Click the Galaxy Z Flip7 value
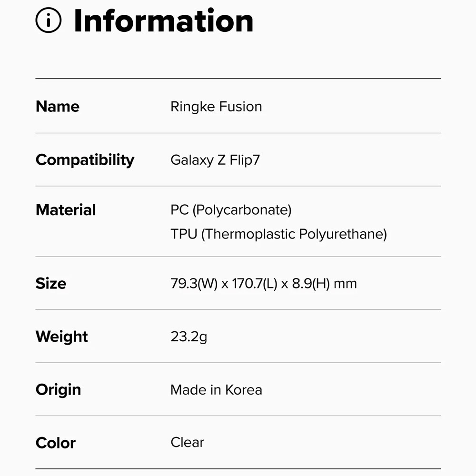 click(x=215, y=160)
